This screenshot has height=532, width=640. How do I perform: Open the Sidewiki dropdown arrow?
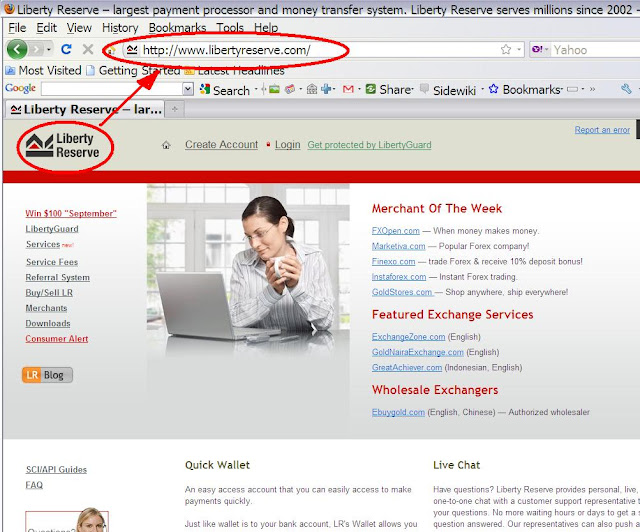pyautogui.click(x=482, y=89)
